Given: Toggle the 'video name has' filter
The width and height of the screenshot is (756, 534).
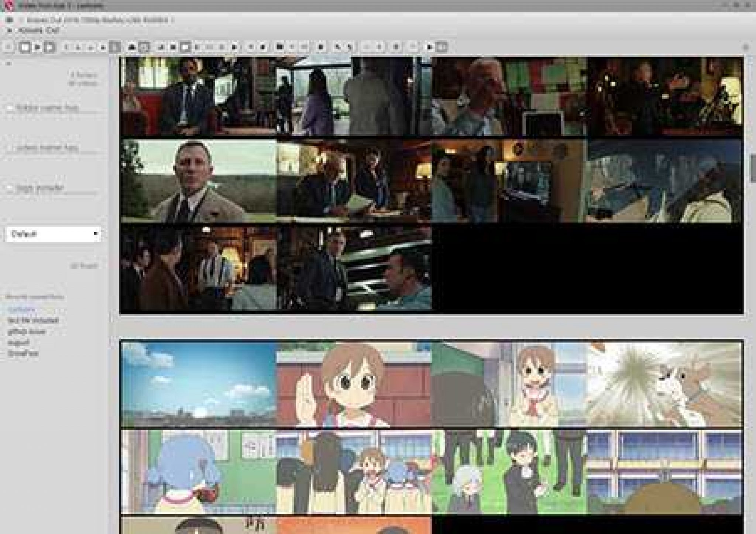Looking at the screenshot, I should (10, 148).
